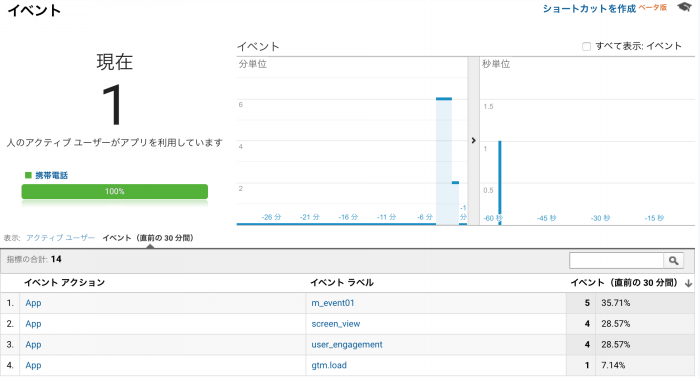The image size is (700, 379).
Task: Click the 秒単位 chart label
Action: (x=496, y=64)
